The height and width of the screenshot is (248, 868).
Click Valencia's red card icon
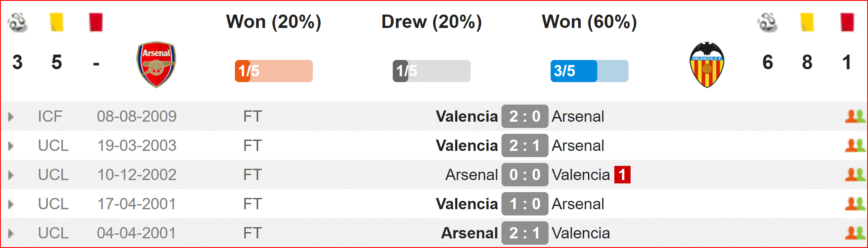click(847, 22)
